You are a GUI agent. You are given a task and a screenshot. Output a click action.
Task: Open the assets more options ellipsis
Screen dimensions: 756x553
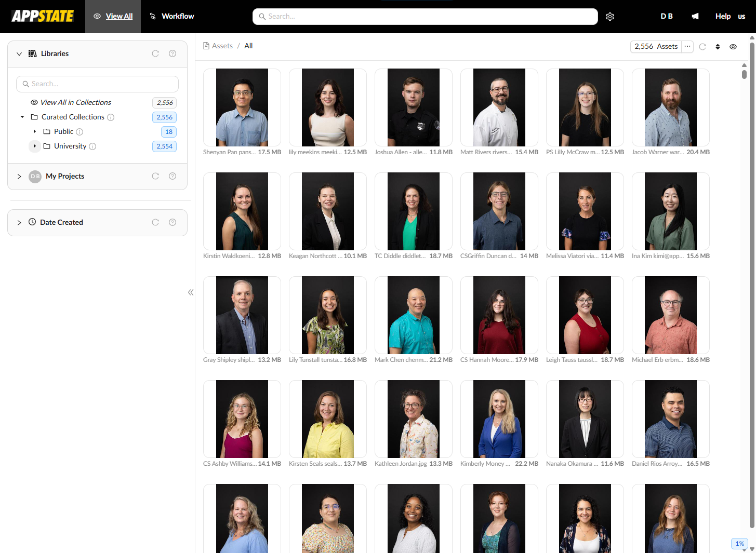tap(687, 47)
